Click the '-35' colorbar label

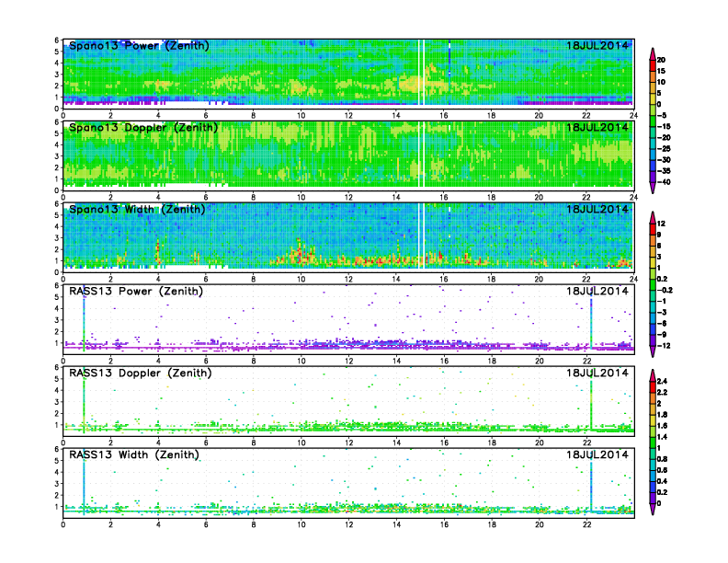click(664, 171)
